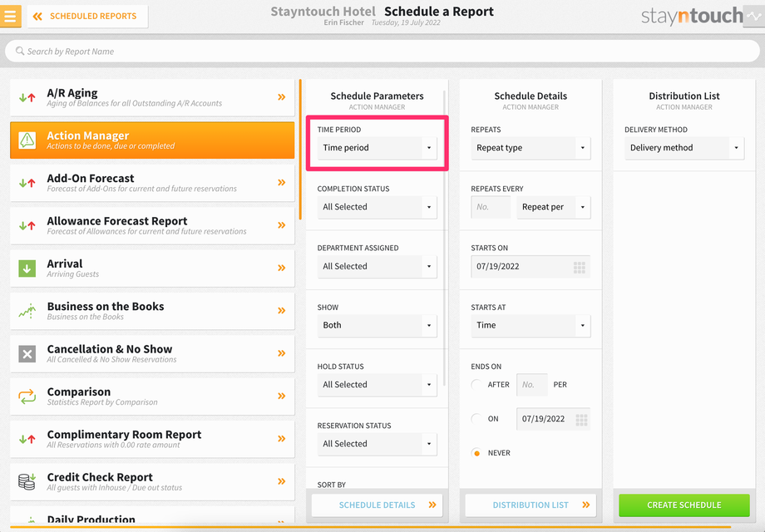Select the Ends On After radio button

pyautogui.click(x=476, y=385)
